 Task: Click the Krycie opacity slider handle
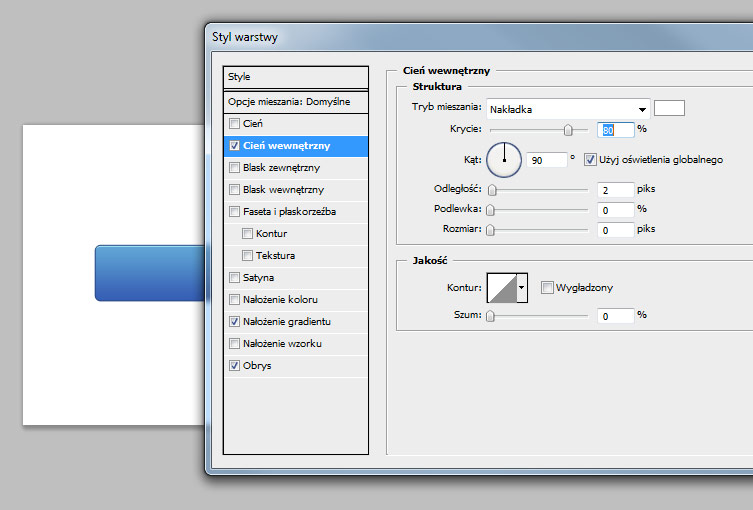pyautogui.click(x=568, y=130)
